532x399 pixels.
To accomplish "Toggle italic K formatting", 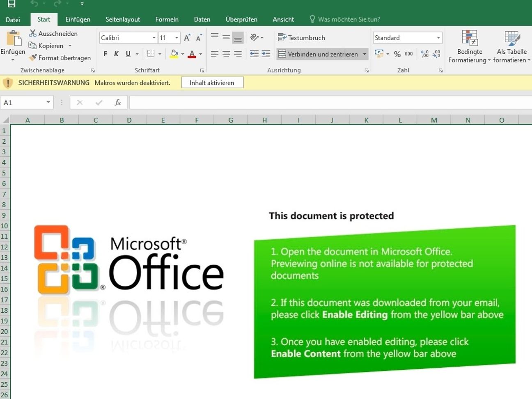I will click(117, 54).
